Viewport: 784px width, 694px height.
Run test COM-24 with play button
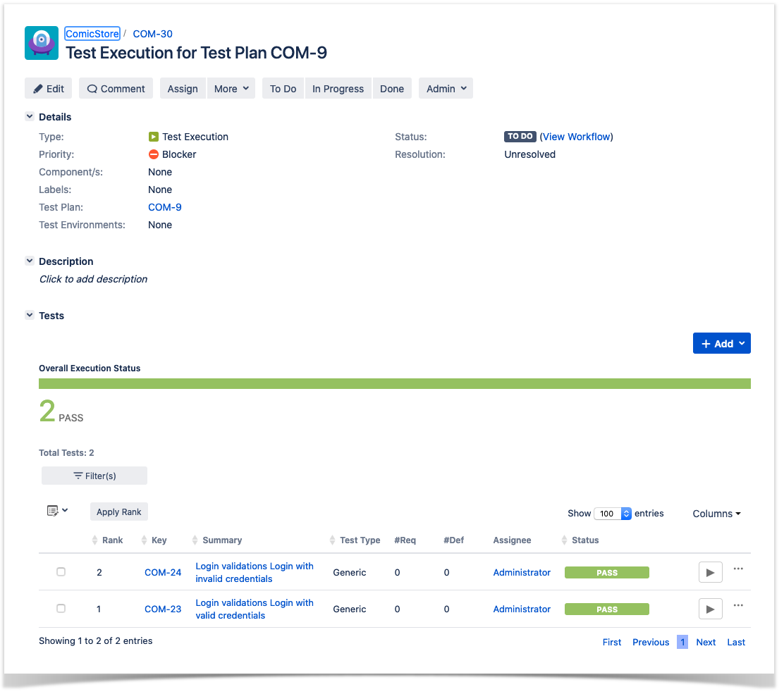click(710, 573)
